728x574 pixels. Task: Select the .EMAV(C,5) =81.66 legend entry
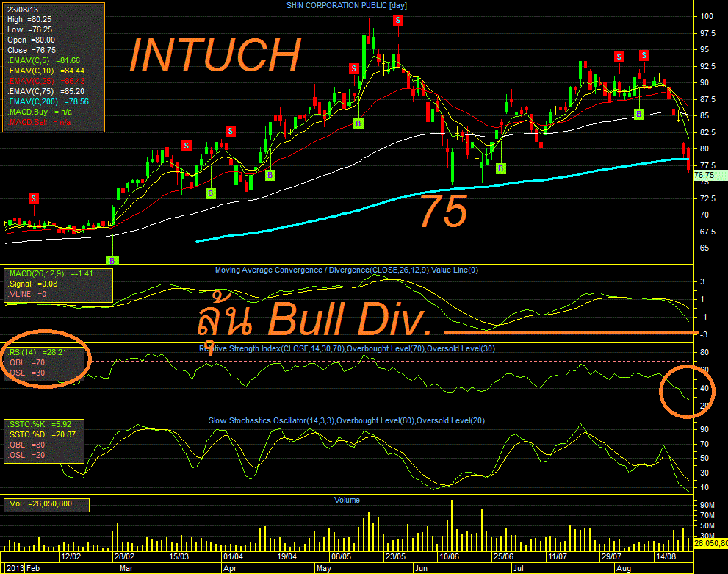click(43, 60)
